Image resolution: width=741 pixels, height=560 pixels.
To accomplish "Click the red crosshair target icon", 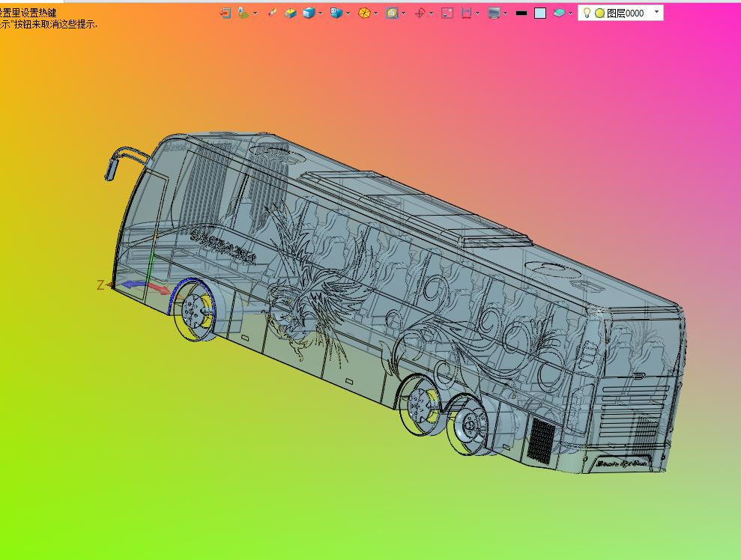I will [x=420, y=13].
